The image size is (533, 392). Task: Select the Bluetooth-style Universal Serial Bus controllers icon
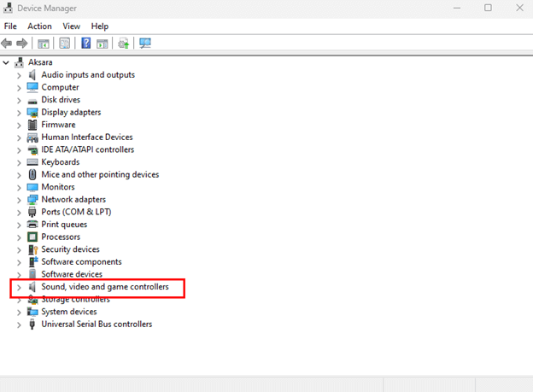[32, 325]
